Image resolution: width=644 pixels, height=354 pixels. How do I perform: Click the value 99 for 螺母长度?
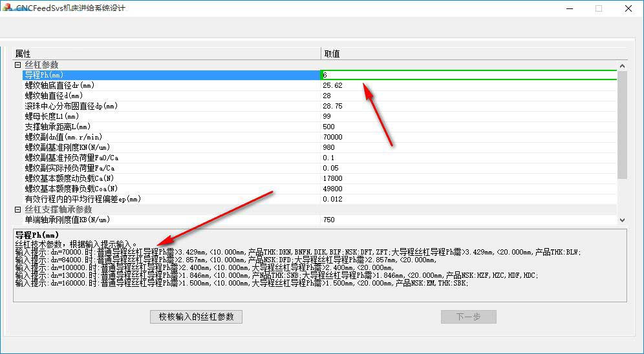[327, 116]
